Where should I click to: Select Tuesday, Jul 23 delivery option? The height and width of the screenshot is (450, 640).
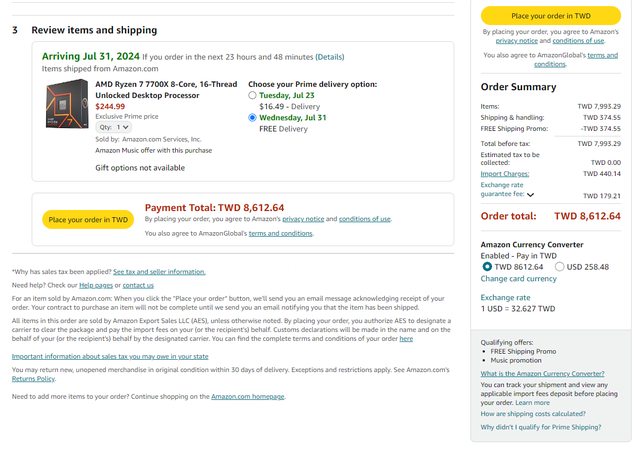(252, 94)
